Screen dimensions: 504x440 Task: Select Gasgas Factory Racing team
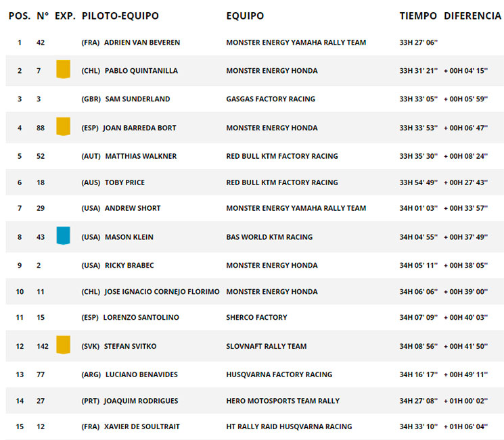pyautogui.click(x=271, y=99)
